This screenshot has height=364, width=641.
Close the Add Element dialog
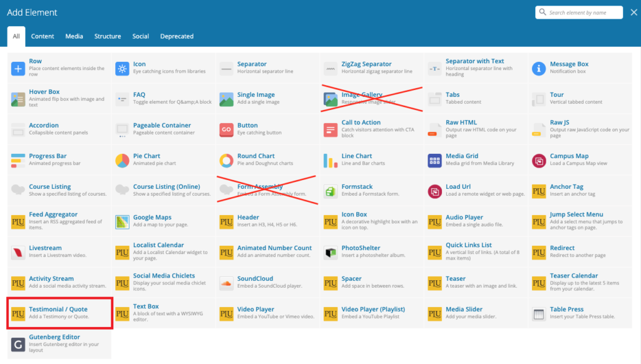click(633, 13)
